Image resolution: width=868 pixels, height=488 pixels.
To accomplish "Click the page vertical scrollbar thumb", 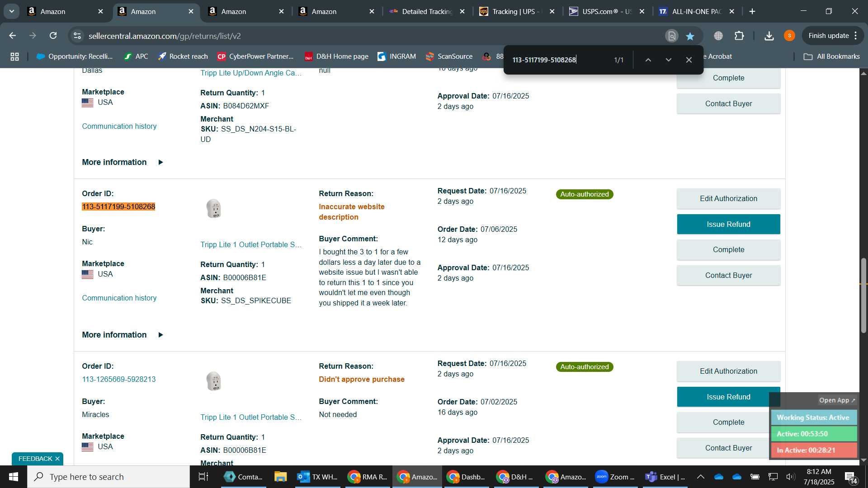I will click(x=863, y=296).
